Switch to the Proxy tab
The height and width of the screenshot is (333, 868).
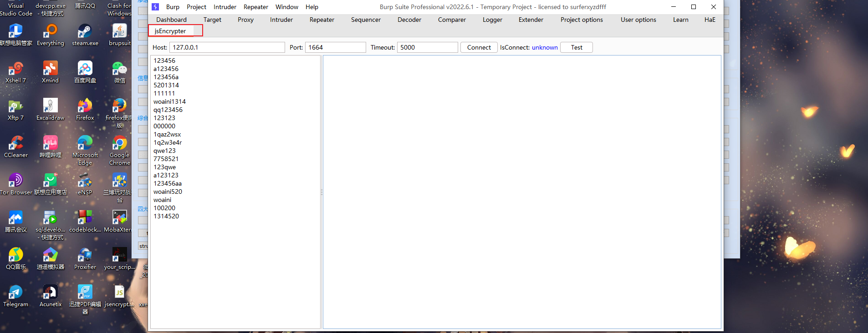(245, 20)
